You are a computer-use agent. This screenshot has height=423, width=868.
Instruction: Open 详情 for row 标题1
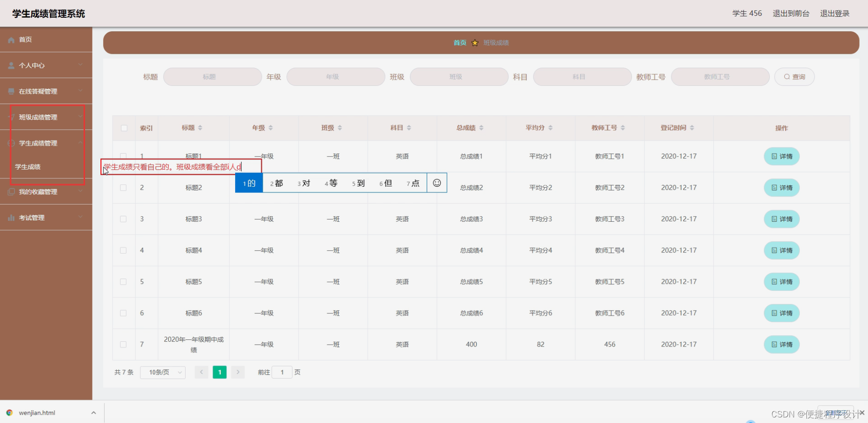782,156
